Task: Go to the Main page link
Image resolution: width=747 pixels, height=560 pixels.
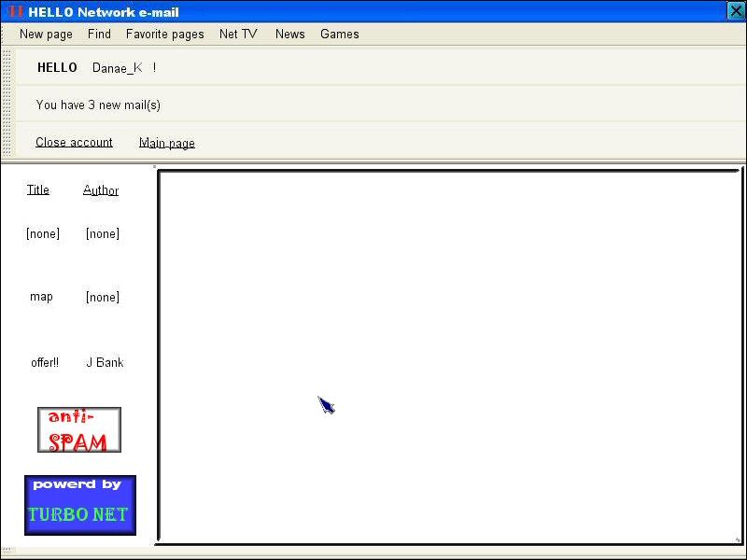Action: click(x=167, y=143)
